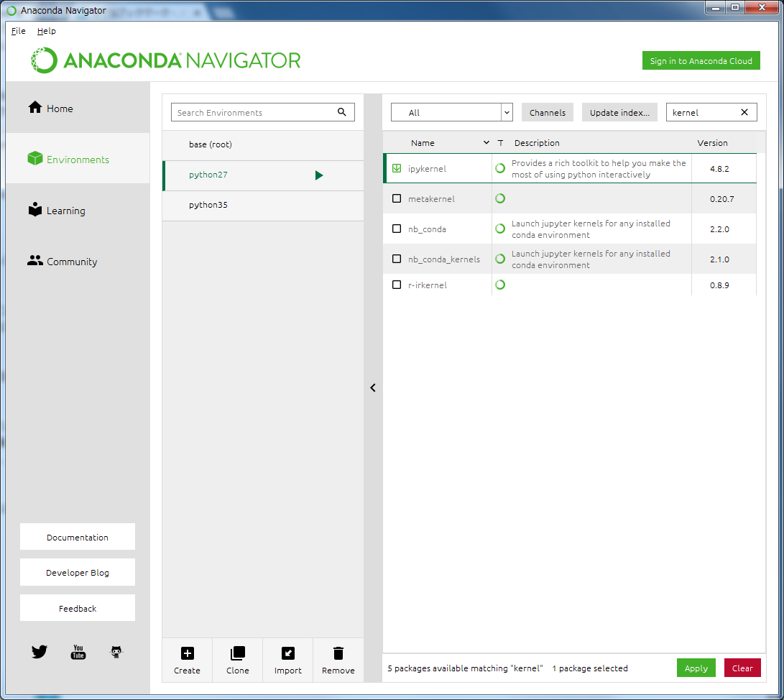Click the play arrow on python27 environment
Image resolution: width=784 pixels, height=700 pixels.
tap(319, 175)
